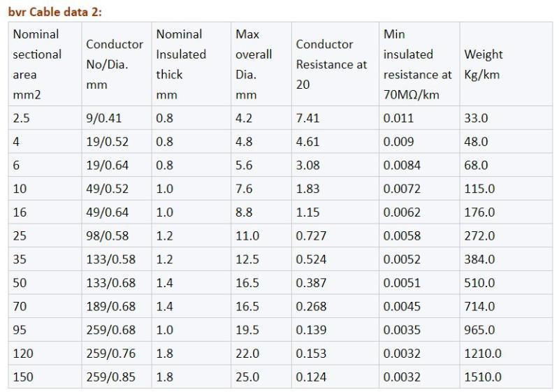Screen dimensions: 559x392
Task: Select the weight cell showing 1510.0
Action: click(483, 377)
